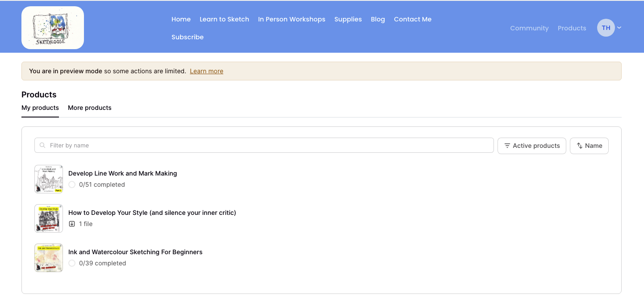Expand the user account chevron menu
The width and height of the screenshot is (644, 302).
point(619,28)
